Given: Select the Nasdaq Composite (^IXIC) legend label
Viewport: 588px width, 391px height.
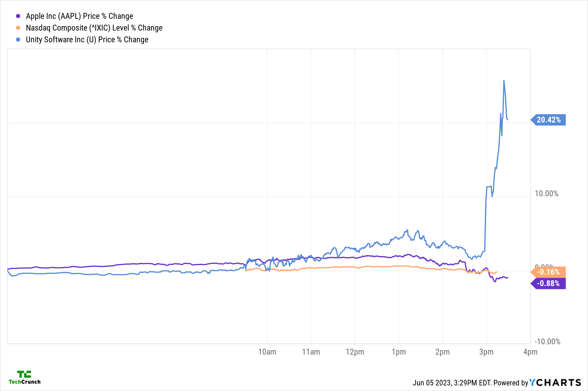Looking at the screenshot, I should pos(94,28).
